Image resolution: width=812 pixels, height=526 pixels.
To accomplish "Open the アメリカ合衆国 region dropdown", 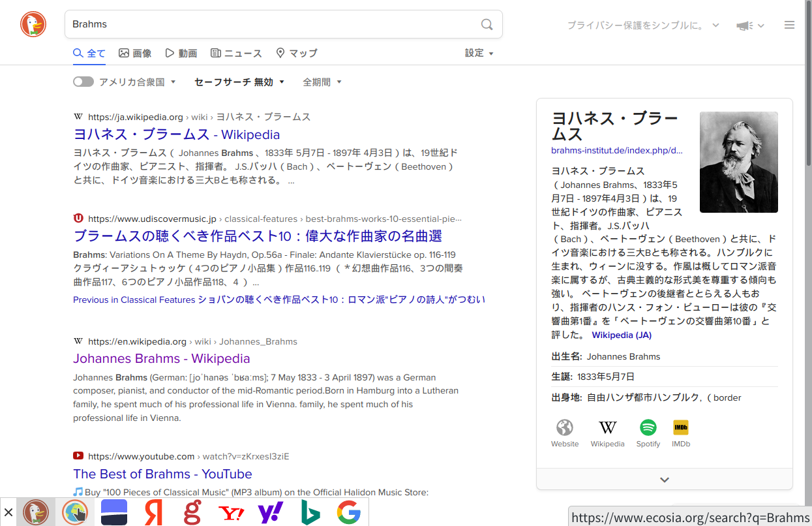I will pyautogui.click(x=138, y=82).
